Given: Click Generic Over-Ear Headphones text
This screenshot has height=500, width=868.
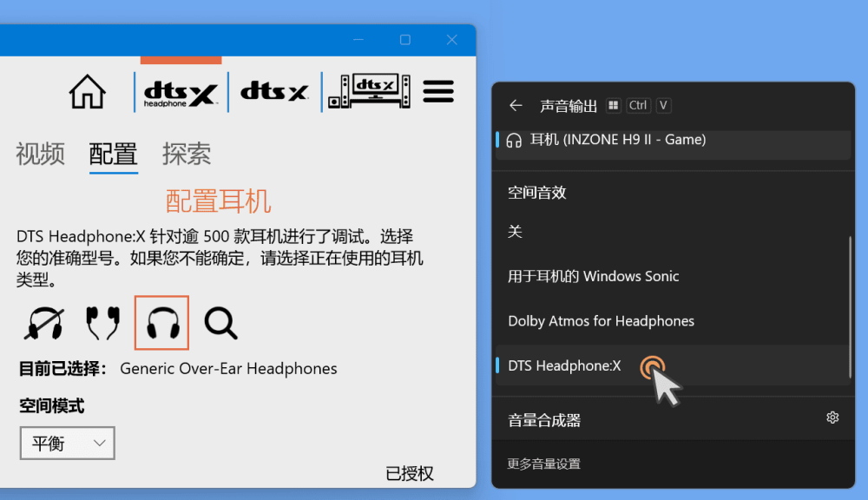Looking at the screenshot, I should pos(228,369).
